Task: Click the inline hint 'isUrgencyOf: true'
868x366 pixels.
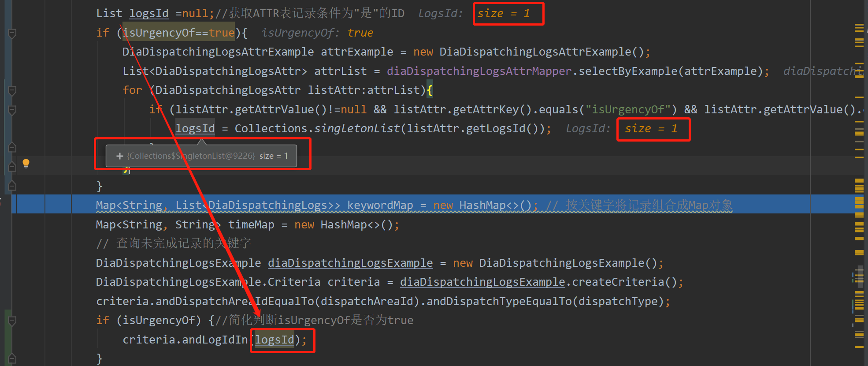Action: [317, 33]
